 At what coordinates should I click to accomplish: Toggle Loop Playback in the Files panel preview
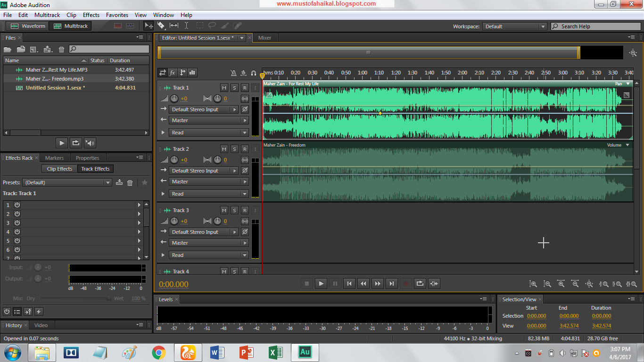tap(75, 143)
